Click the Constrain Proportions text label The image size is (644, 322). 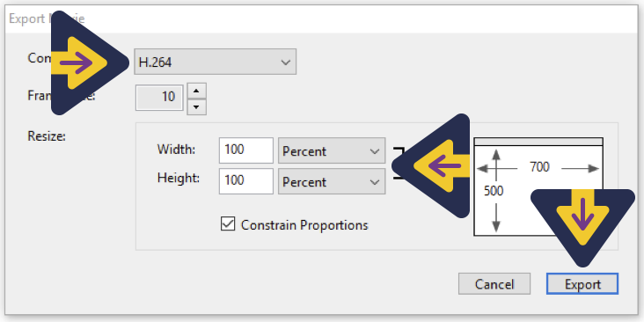(304, 225)
